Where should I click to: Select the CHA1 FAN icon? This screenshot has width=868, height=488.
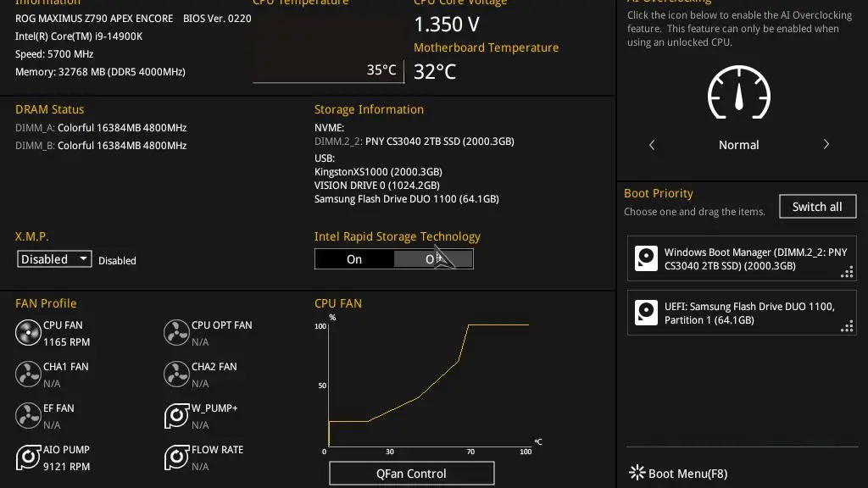pos(28,374)
